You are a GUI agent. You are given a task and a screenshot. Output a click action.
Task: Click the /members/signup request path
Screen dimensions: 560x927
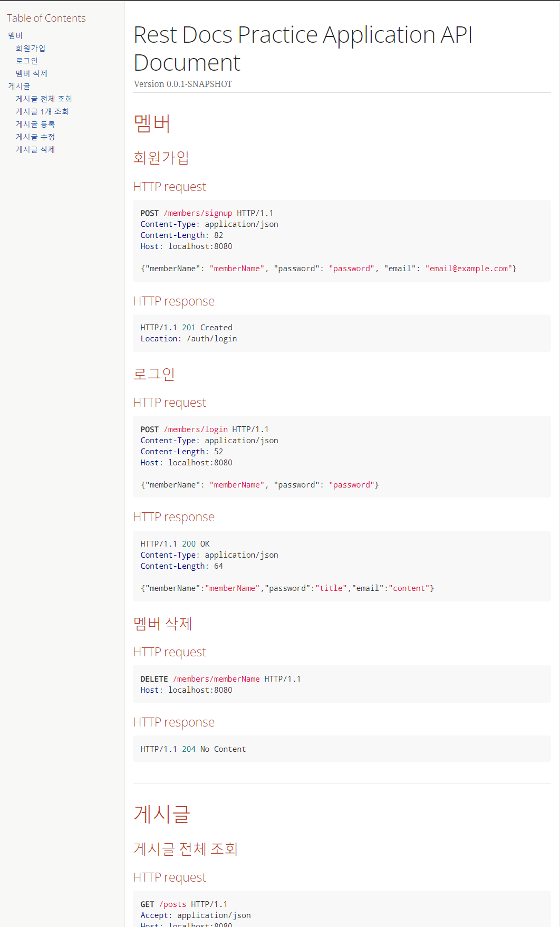click(x=198, y=213)
